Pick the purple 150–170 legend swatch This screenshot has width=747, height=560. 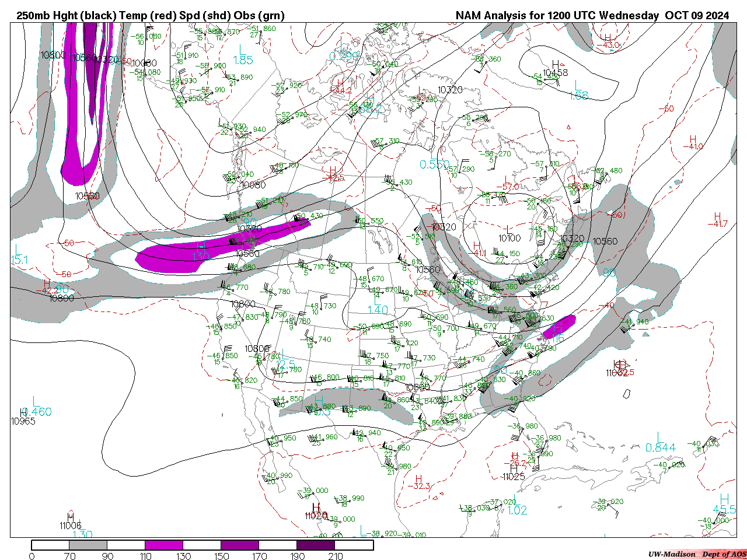coord(240,545)
